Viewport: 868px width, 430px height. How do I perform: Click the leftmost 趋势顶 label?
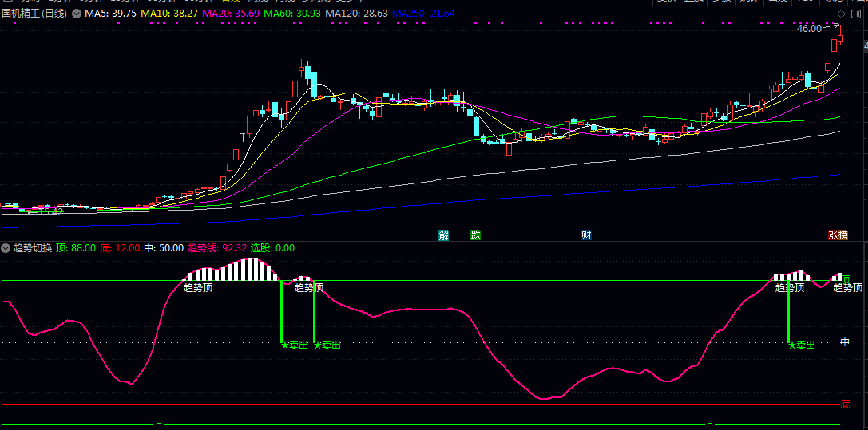pyautogui.click(x=198, y=288)
